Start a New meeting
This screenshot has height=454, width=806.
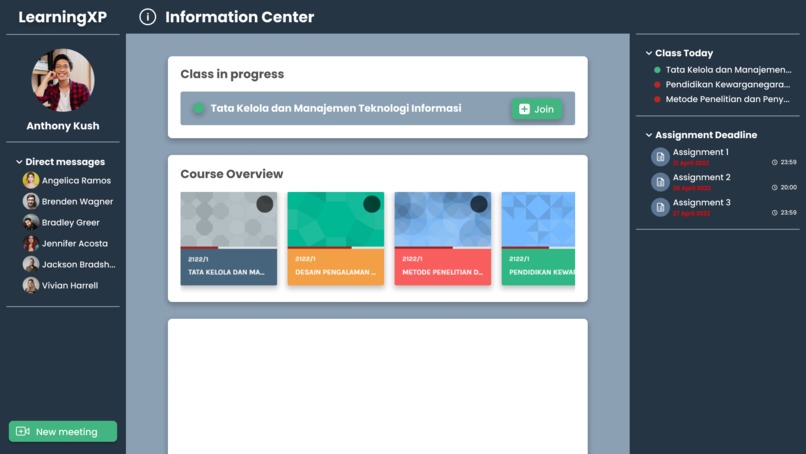pos(63,431)
